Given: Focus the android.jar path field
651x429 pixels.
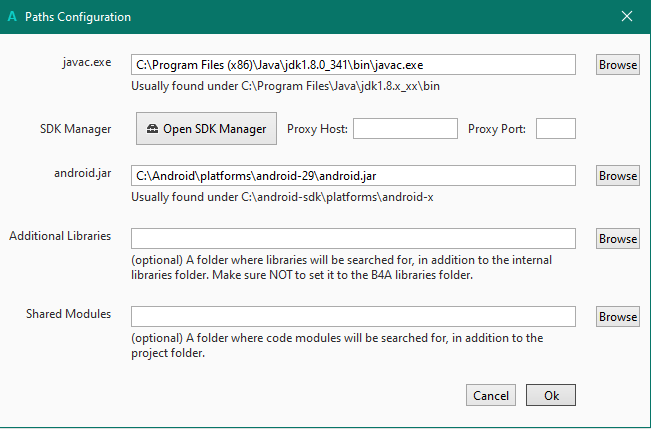Looking at the screenshot, I should (353, 175).
